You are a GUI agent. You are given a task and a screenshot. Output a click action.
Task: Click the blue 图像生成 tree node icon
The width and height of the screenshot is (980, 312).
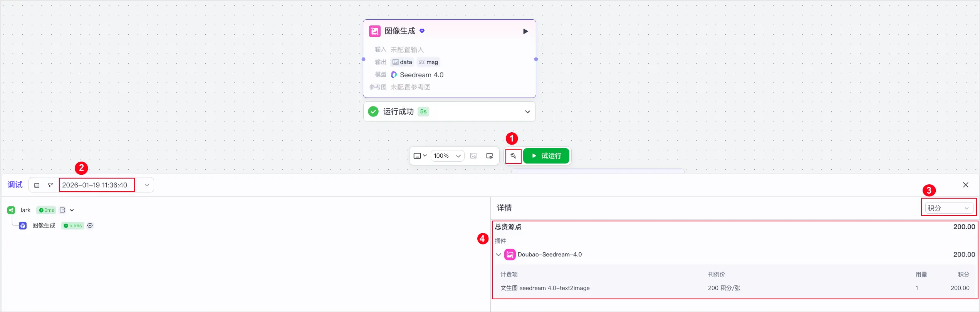pyautogui.click(x=23, y=226)
